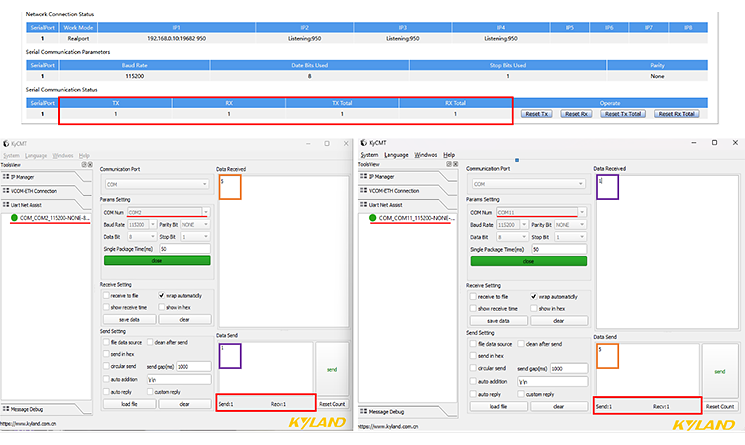Click load file in the COM11 window
Viewport: 745px width, 445px height.
498,407
